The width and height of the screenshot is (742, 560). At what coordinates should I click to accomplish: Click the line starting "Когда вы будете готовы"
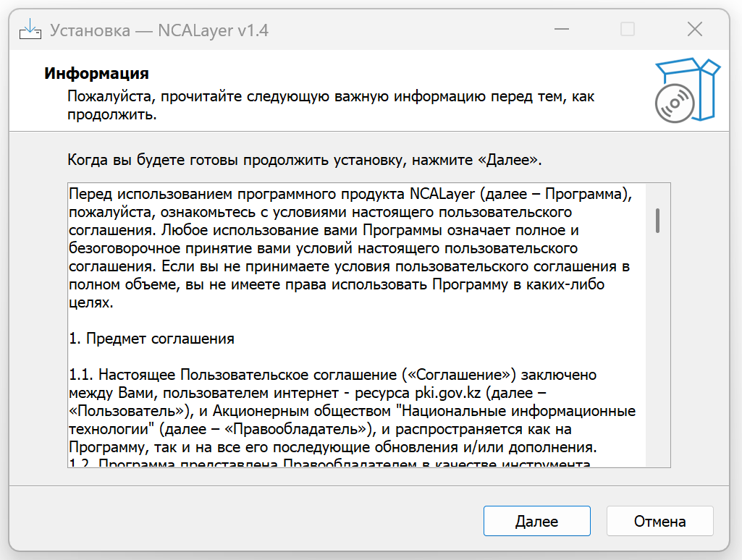tap(304, 160)
